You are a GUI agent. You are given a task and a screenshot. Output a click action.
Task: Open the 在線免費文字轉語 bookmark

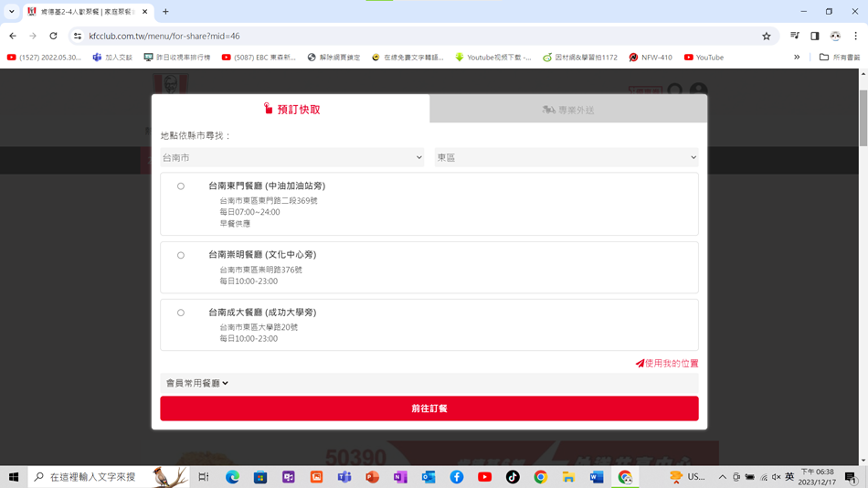[x=408, y=57]
